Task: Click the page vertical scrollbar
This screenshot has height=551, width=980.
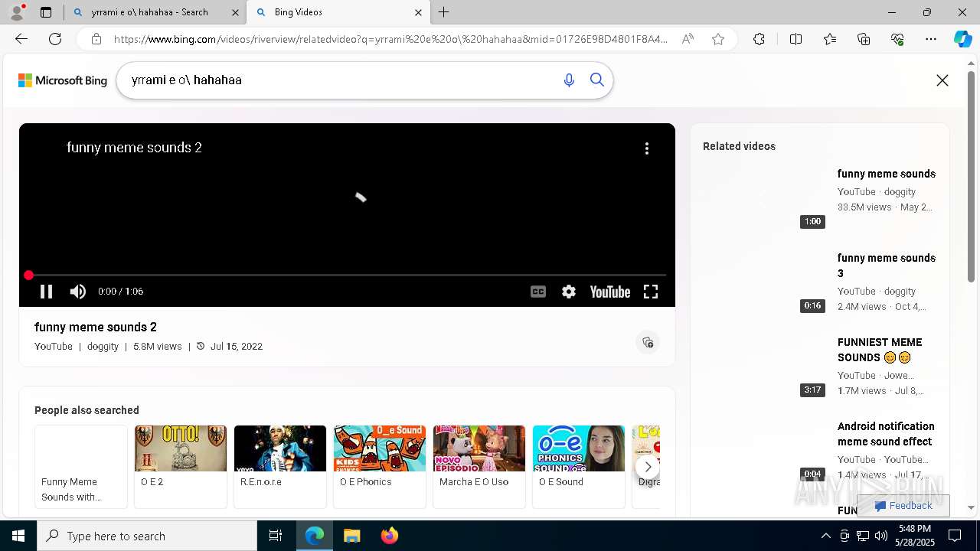Action: tap(972, 178)
